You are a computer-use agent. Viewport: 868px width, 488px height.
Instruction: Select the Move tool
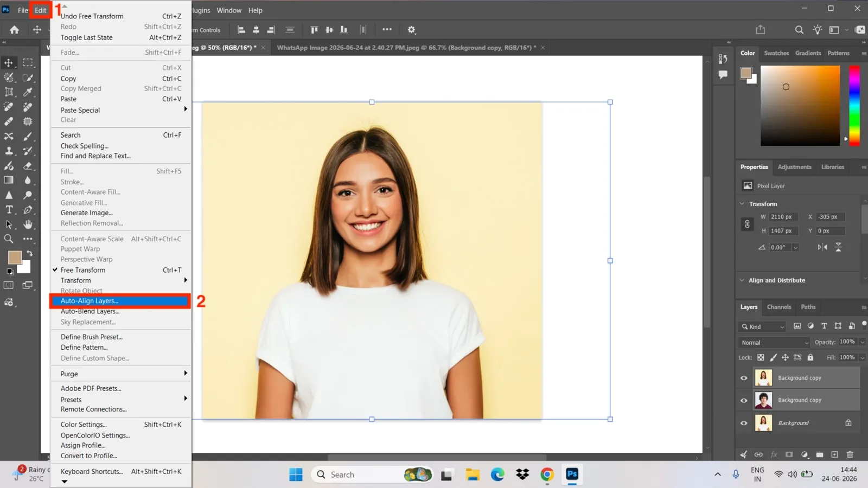(x=9, y=63)
